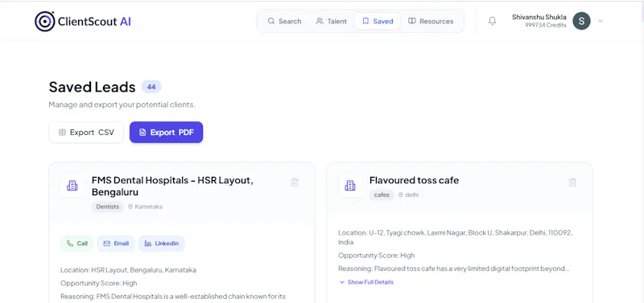The height and width of the screenshot is (303, 644).
Task: Expand the account dropdown chevron
Action: point(601,21)
